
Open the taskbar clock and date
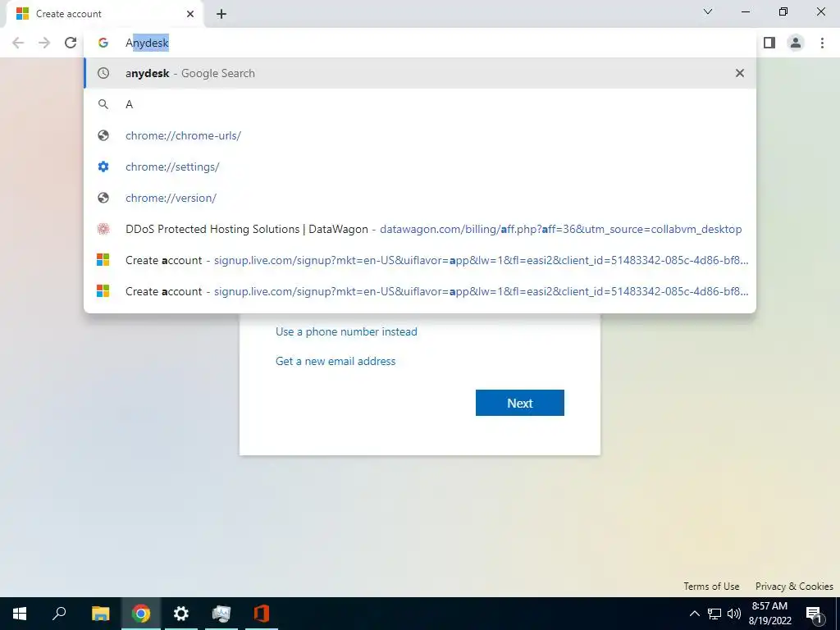769,614
